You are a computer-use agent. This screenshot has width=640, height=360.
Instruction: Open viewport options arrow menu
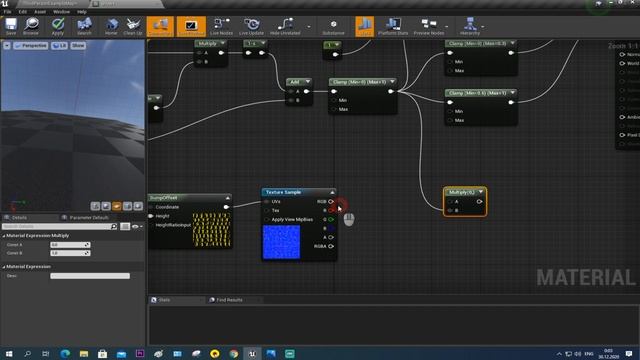(x=7, y=45)
